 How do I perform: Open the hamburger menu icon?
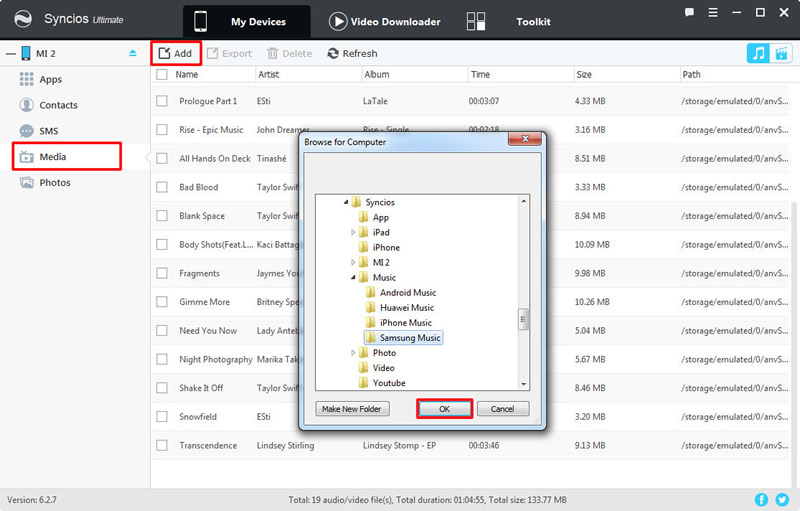(x=713, y=12)
